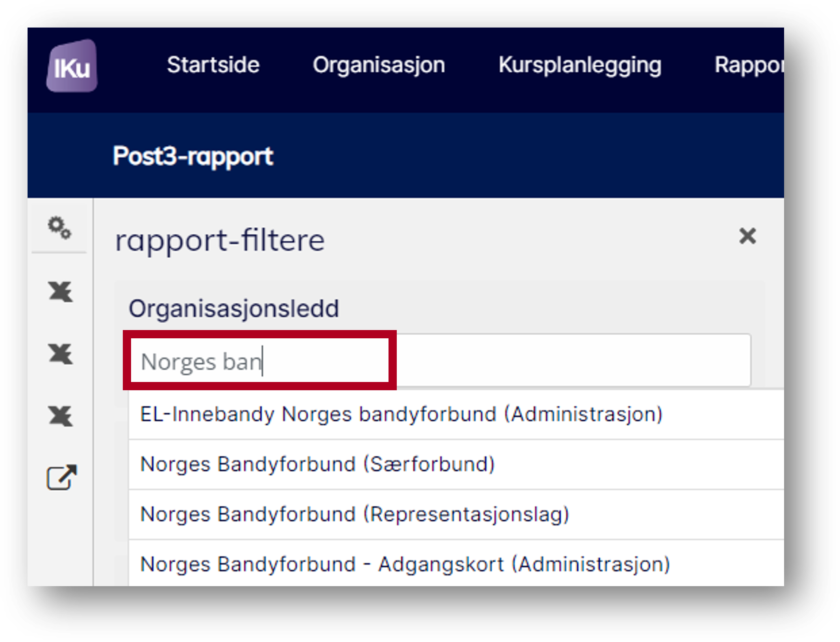Open the Rapport menu item

tap(749, 65)
